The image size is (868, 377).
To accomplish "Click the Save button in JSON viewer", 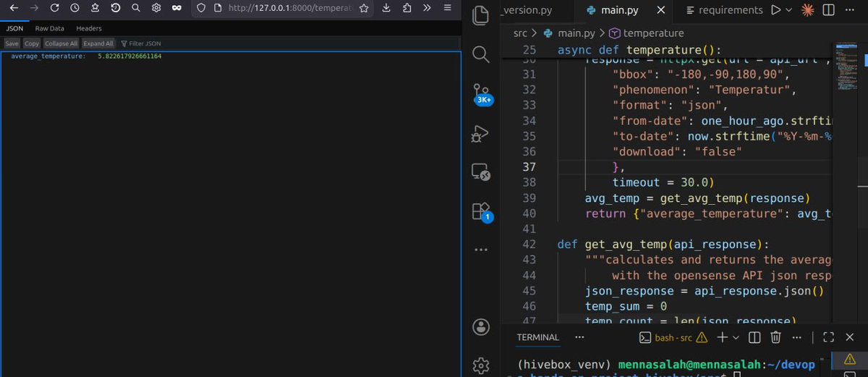I will pyautogui.click(x=12, y=43).
